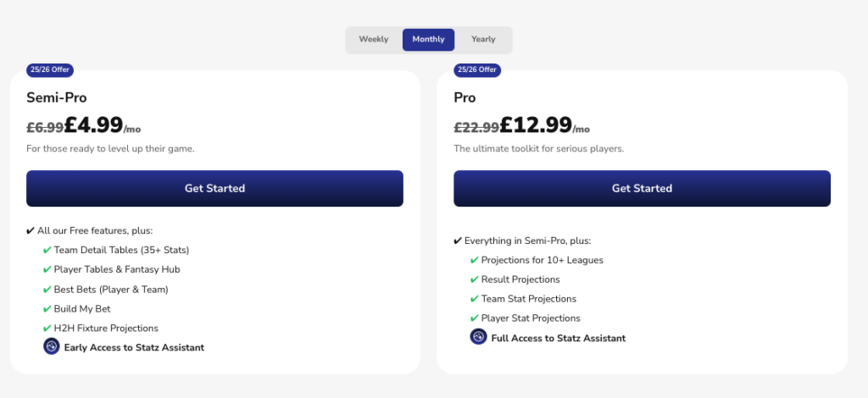Image resolution: width=868 pixels, height=398 pixels.
Task: Click the H2H Fixture Projections feature
Action: [x=106, y=328]
